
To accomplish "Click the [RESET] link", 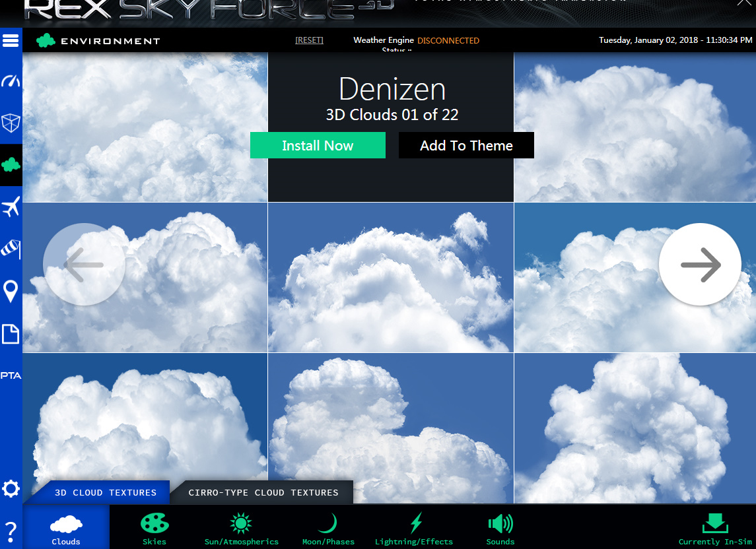I will (x=309, y=40).
